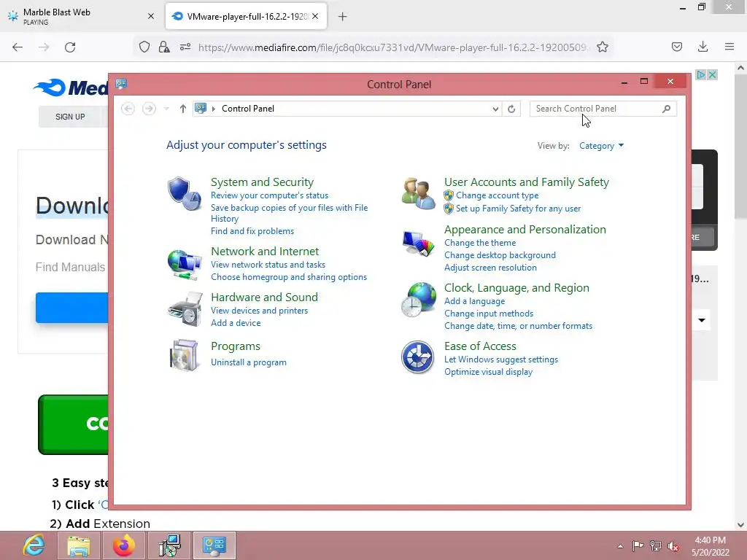Open Set up Family Safety link
Viewport: 747px width, 560px height.
pos(518,209)
